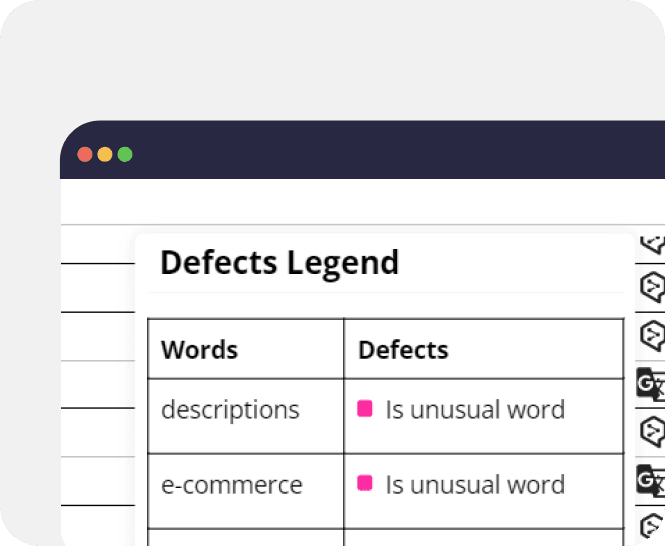Click the yellow minimize window dot
Image resolution: width=665 pixels, height=546 pixels.
point(105,154)
